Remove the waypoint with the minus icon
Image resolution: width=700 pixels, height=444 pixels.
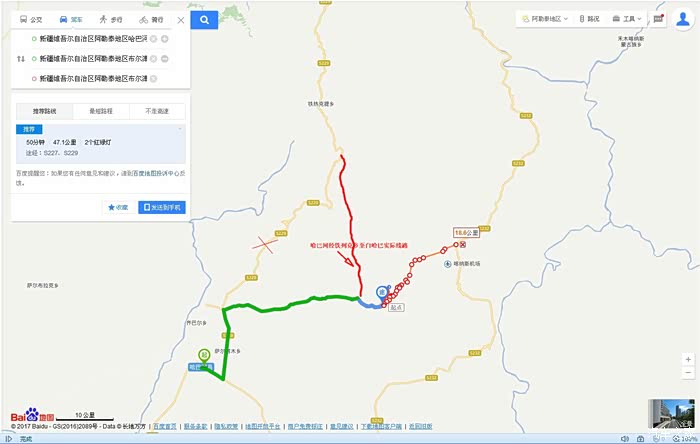pos(165,59)
